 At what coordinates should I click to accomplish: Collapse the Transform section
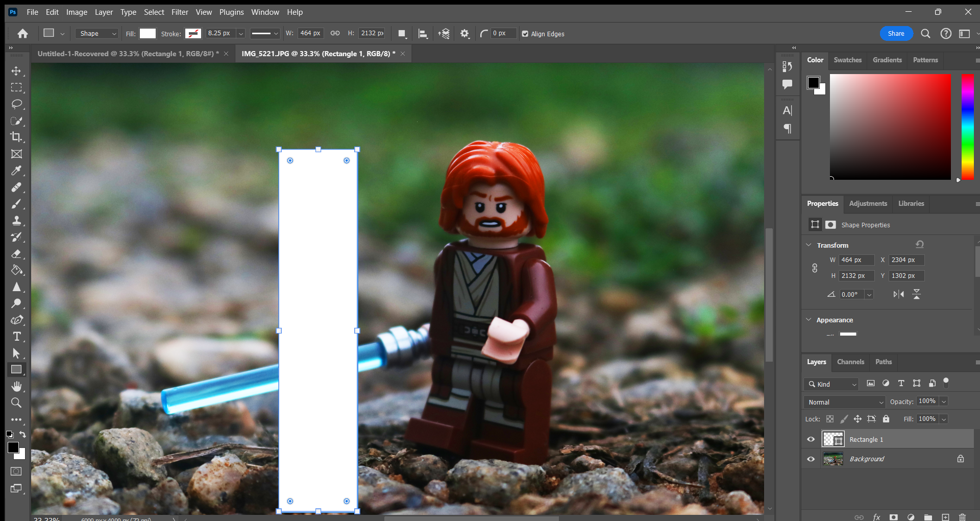point(808,245)
